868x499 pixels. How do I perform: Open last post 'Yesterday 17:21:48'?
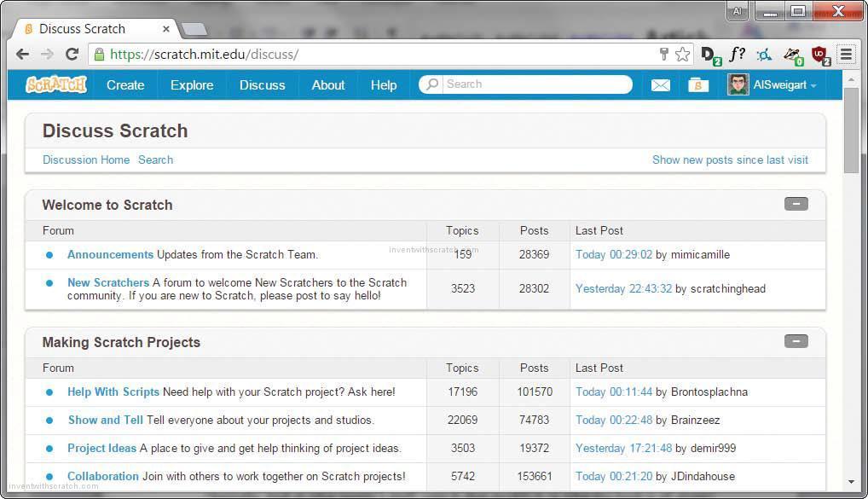click(623, 448)
